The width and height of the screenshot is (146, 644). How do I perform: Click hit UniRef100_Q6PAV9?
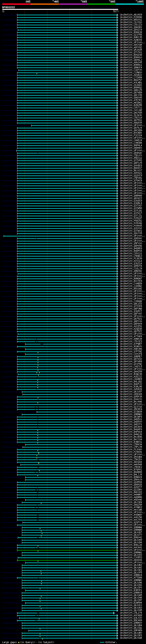[x=131, y=324]
